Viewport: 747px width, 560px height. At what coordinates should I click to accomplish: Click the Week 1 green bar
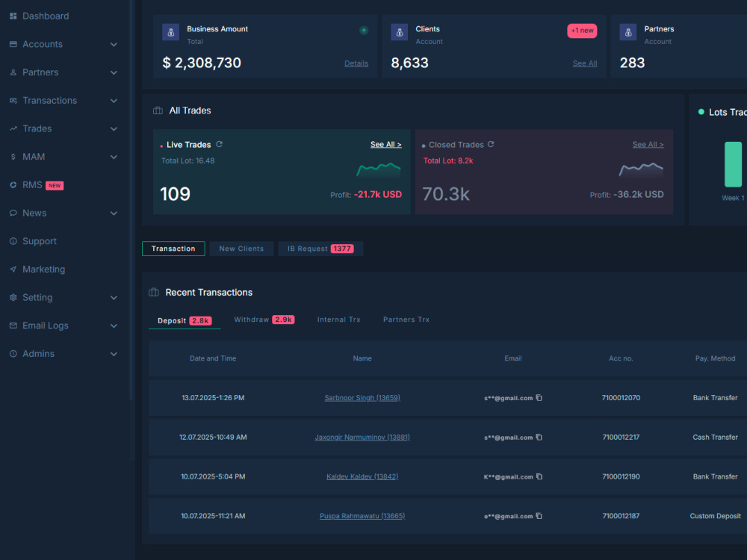[x=734, y=164]
